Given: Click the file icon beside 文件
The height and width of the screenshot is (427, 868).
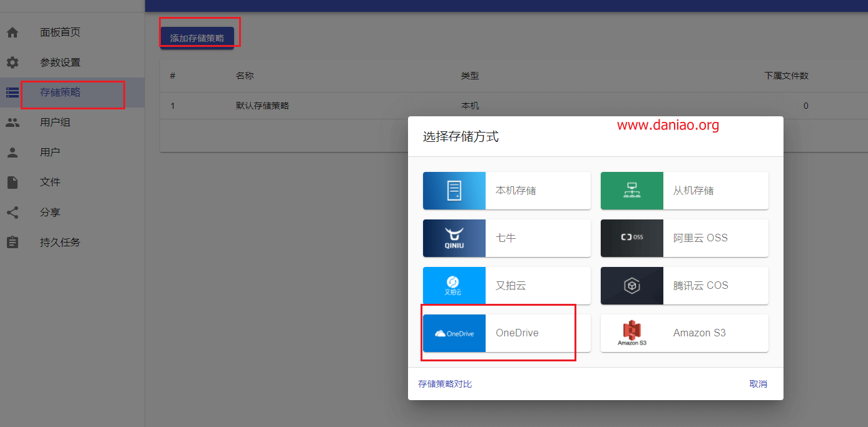Looking at the screenshot, I should pos(13,183).
